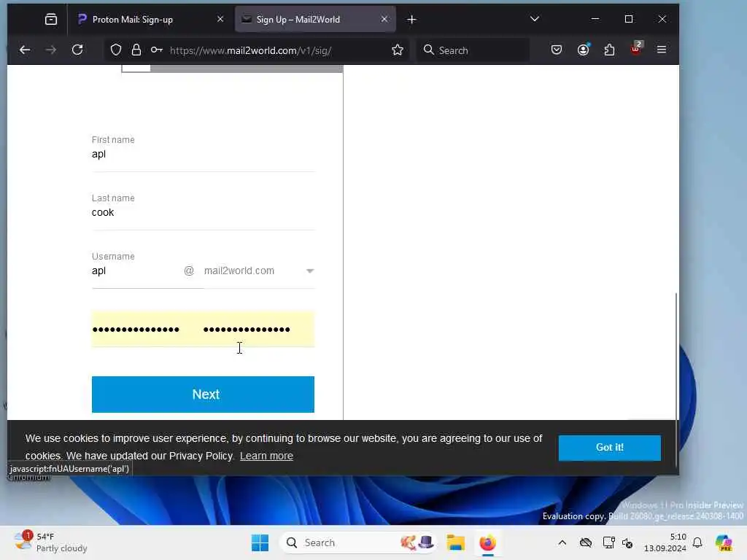Screen dimensions: 747x560
Task: Open the network status tray icon
Action: [x=608, y=542]
